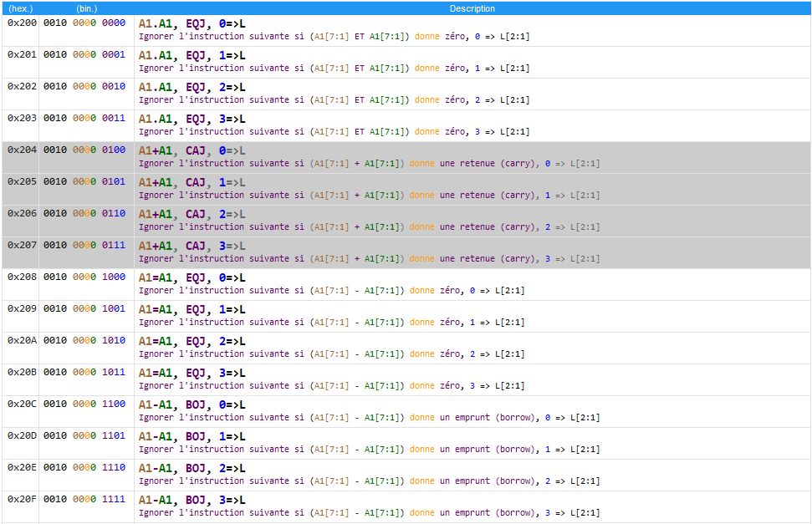Click binary value 0010 0000 0100
The height and width of the screenshot is (524, 812).
[x=84, y=150]
